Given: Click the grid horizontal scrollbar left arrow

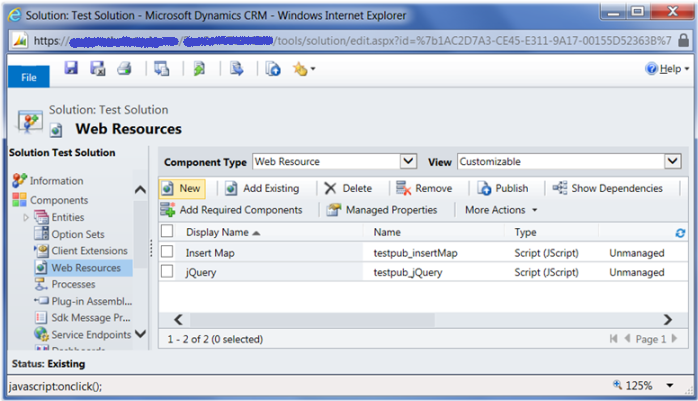Looking at the screenshot, I should click(178, 320).
